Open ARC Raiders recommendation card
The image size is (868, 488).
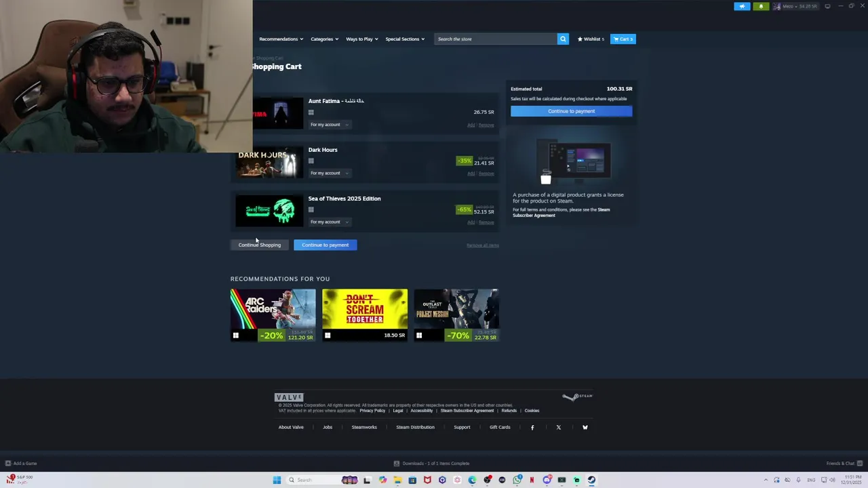click(273, 315)
